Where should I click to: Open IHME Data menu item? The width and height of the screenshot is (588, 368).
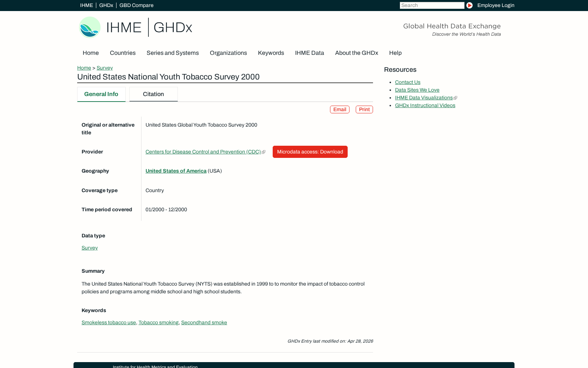click(x=309, y=53)
